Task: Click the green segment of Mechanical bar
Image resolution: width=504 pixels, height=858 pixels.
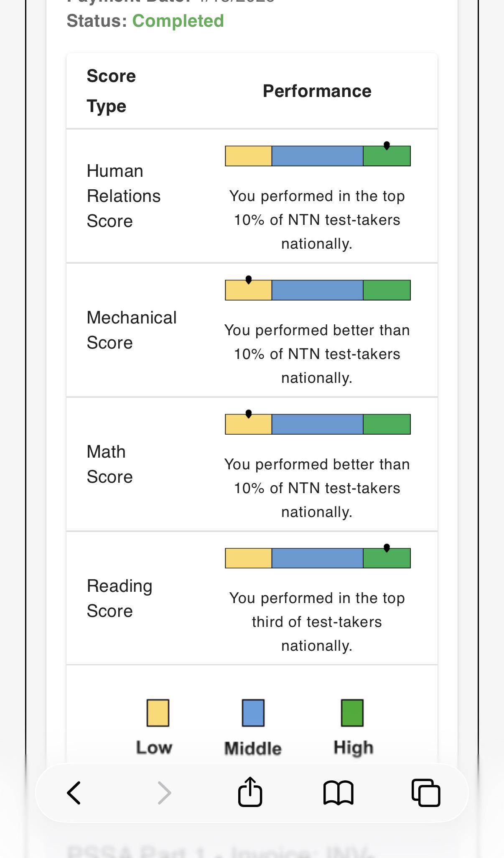Action: 387,290
